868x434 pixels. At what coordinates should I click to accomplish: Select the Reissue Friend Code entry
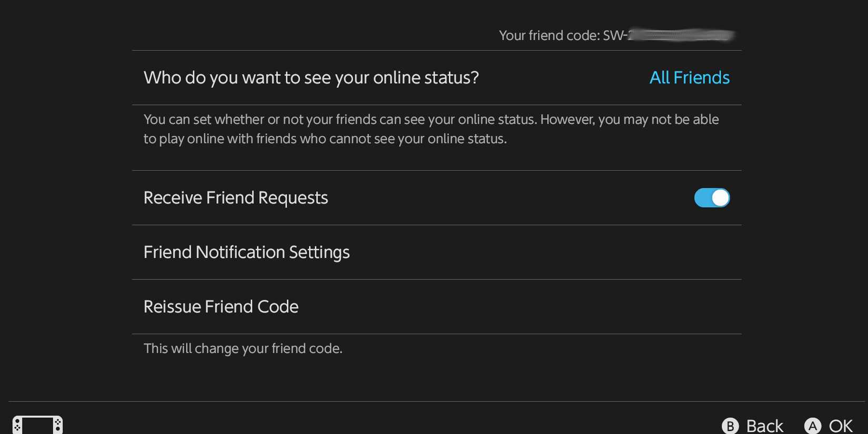tap(221, 307)
